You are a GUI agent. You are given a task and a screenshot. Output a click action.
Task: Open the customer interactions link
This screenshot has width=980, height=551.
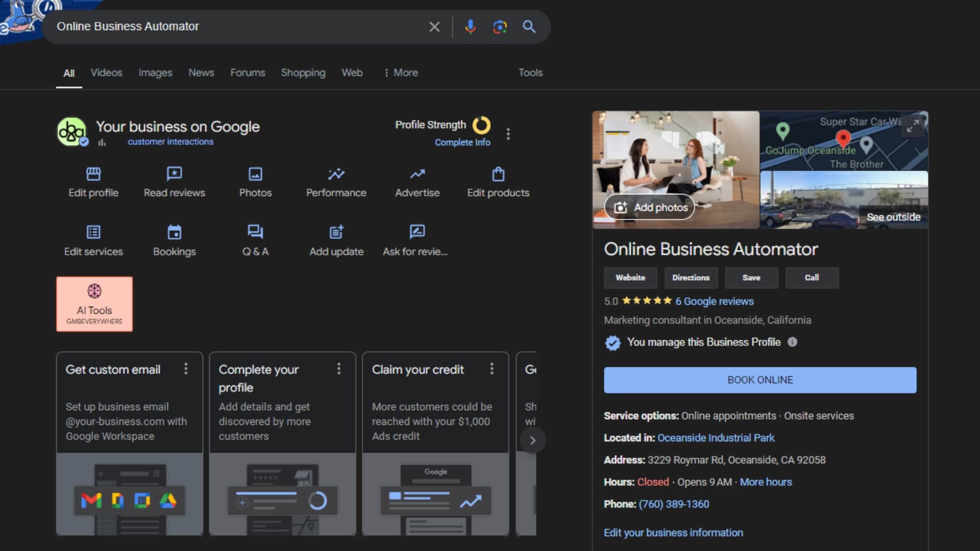click(x=170, y=142)
